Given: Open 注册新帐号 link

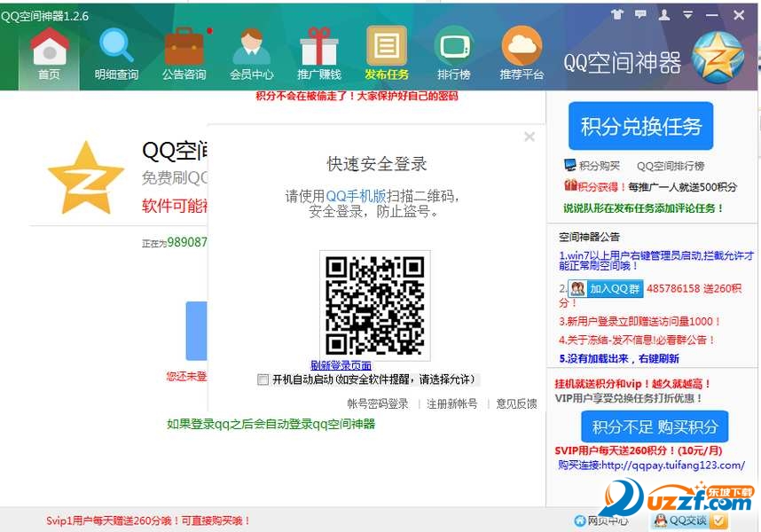Looking at the screenshot, I should 451,403.
